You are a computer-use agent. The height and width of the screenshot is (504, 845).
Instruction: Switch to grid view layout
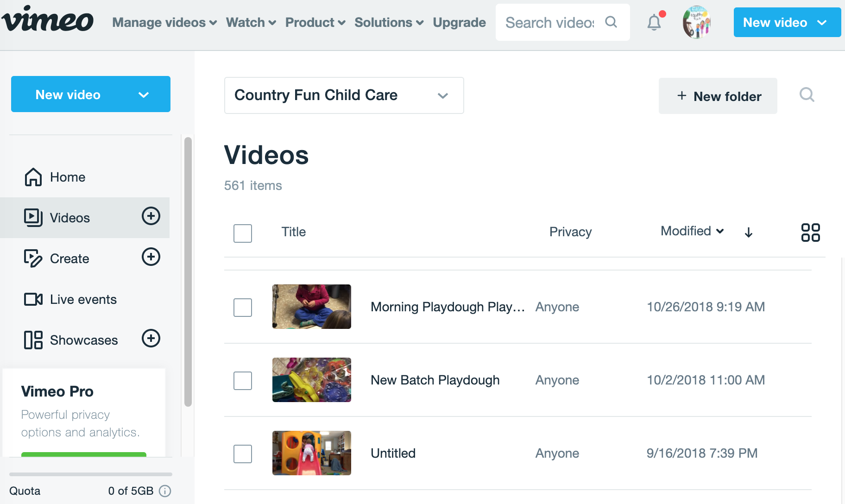(x=810, y=233)
